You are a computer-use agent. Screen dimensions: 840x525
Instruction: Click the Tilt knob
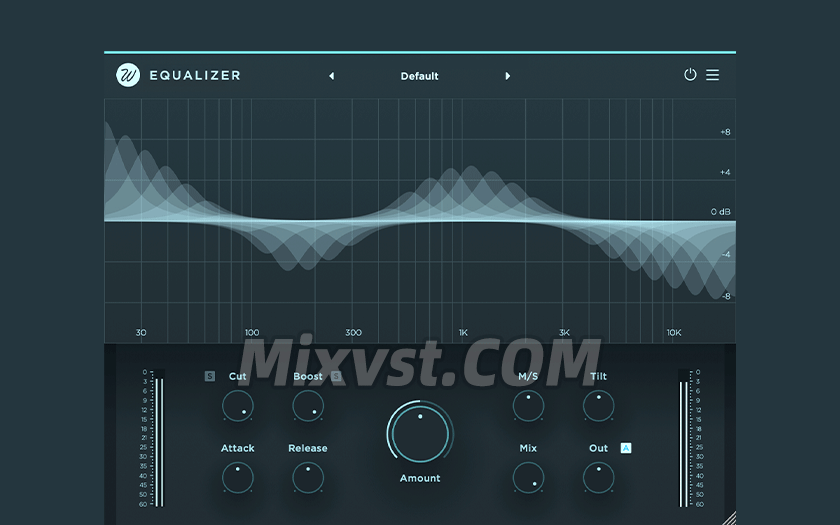point(598,406)
